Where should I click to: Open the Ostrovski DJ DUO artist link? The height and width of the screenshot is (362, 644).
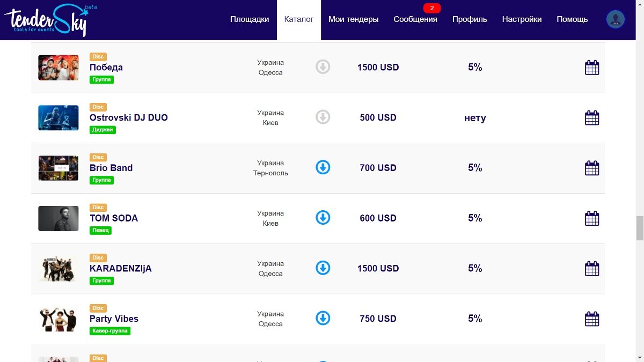coord(128,117)
